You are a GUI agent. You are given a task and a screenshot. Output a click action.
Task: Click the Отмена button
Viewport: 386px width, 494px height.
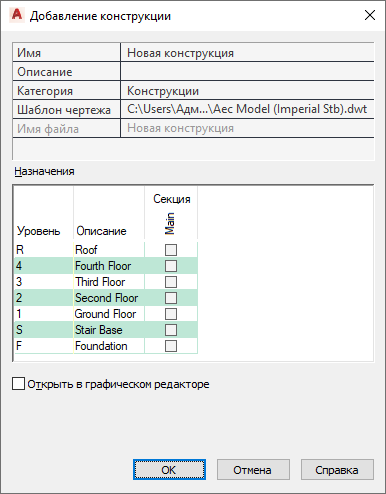coord(253,470)
